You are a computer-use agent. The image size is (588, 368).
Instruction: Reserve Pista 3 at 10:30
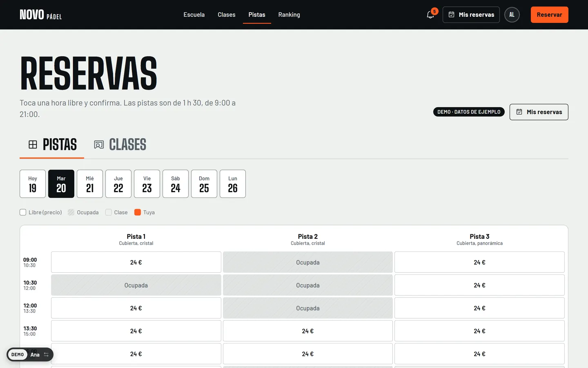pyautogui.click(x=479, y=285)
